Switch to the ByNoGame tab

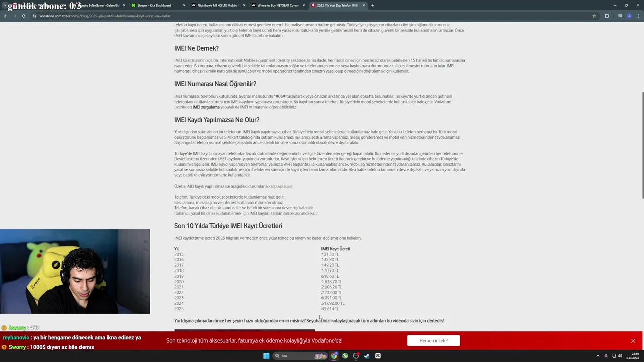pos(98,5)
